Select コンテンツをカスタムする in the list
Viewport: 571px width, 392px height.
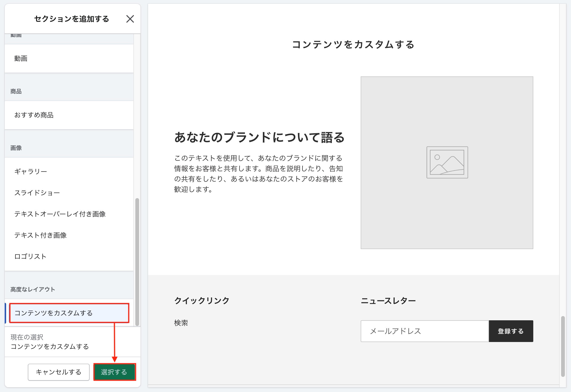(x=69, y=313)
